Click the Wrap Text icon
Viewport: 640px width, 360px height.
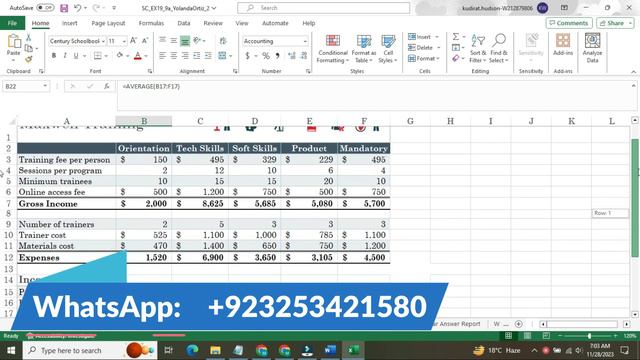[x=223, y=41]
